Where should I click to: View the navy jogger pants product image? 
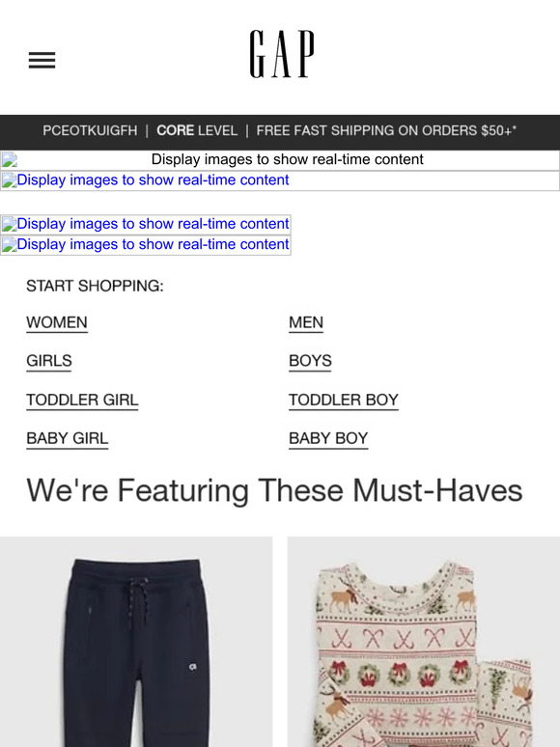click(x=136, y=642)
